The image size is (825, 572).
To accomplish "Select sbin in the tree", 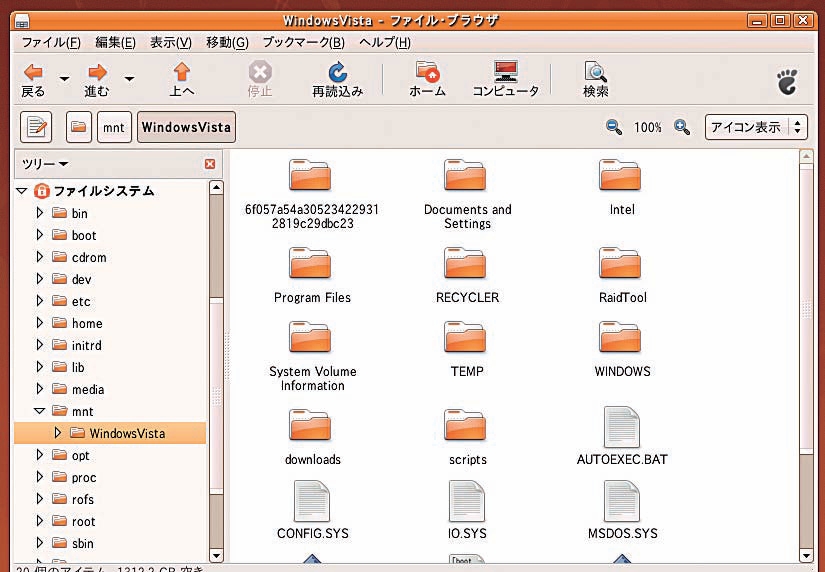I will tap(83, 544).
